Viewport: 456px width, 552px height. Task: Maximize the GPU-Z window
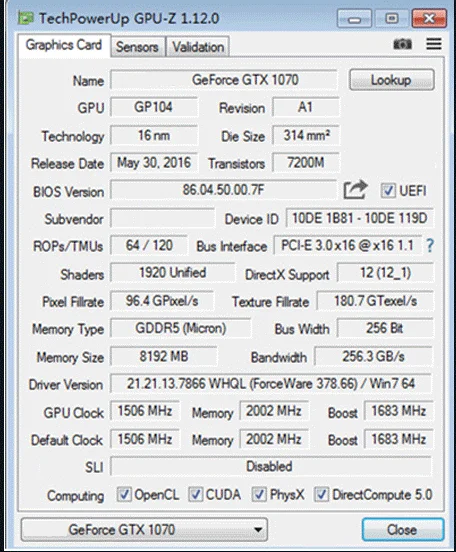click(x=392, y=18)
